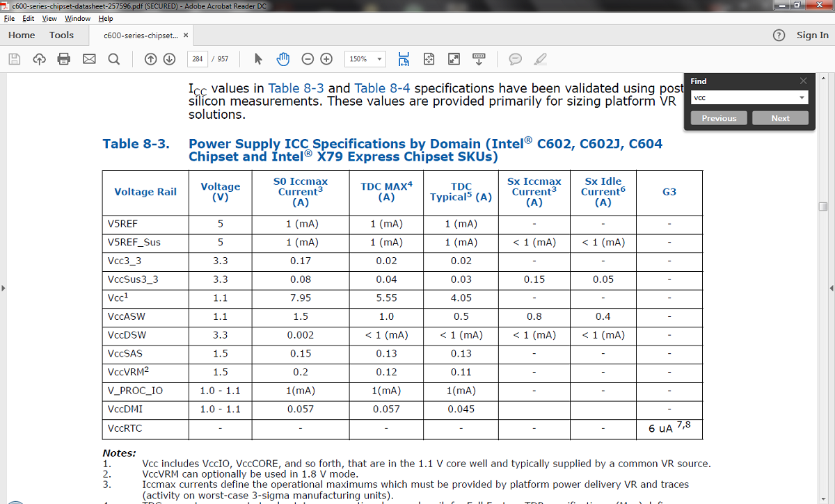Expand the left navigation pane arrow
This screenshot has width=835, height=504.
3,288
